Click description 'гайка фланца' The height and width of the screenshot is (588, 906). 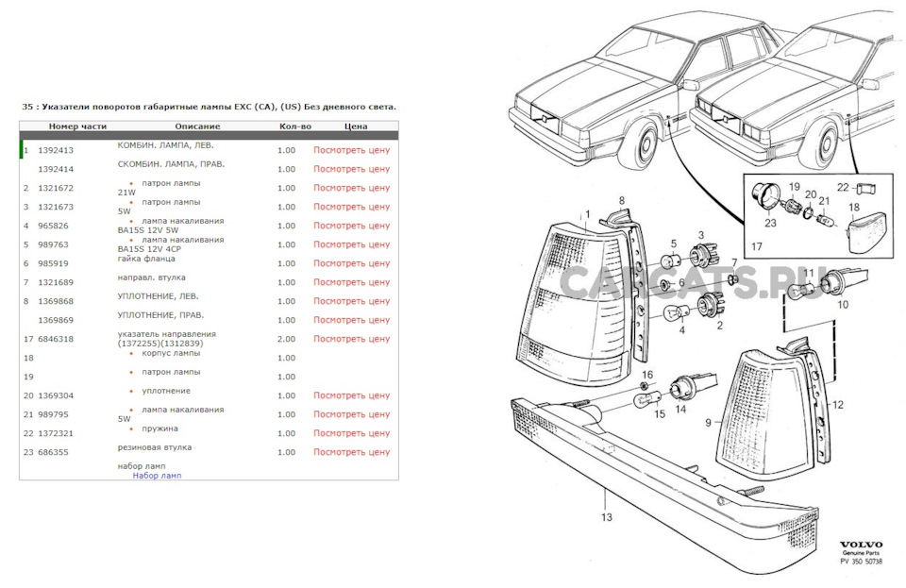coord(146,259)
